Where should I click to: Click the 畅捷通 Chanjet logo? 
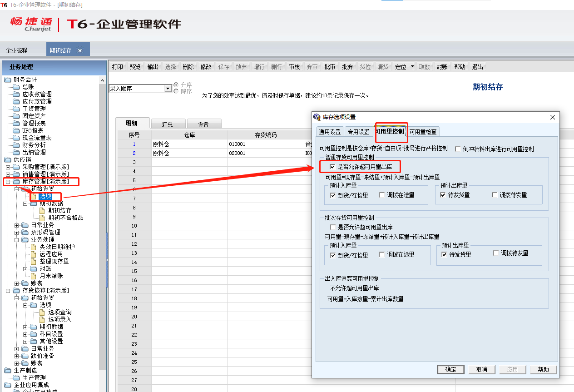(x=31, y=24)
